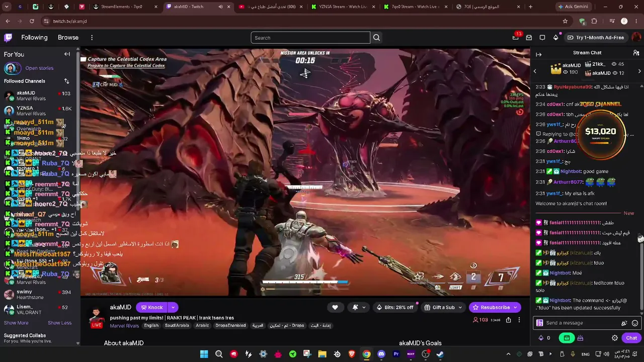
Task: Open Windows Start menu
Action: click(x=204, y=354)
